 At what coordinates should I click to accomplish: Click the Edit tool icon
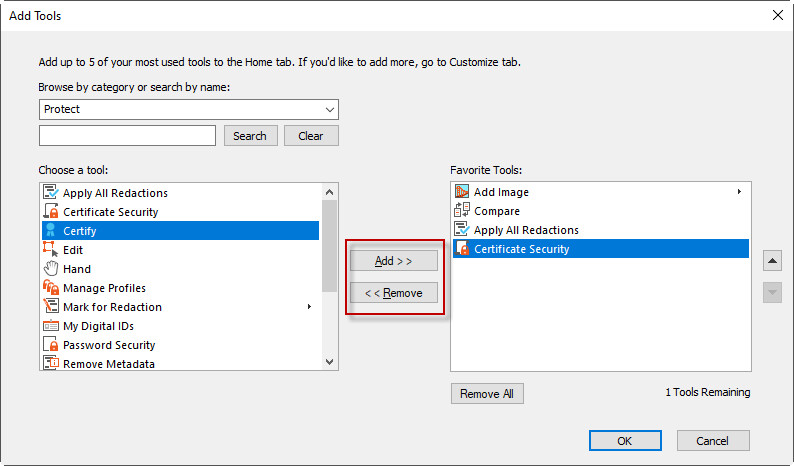(x=51, y=250)
